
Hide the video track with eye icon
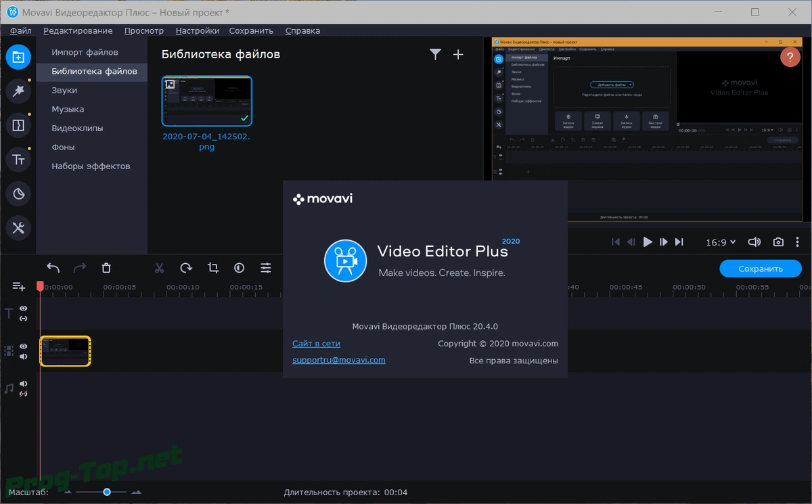[x=23, y=346]
